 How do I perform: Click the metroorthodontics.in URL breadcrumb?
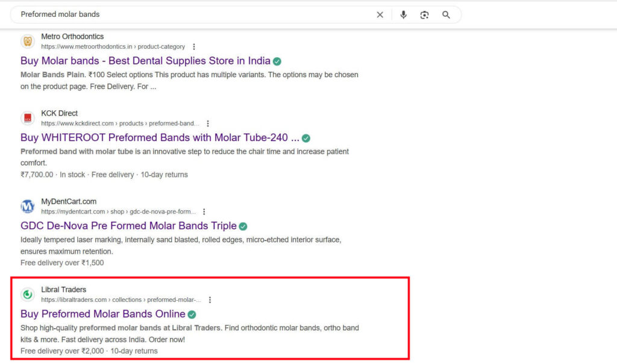113,46
